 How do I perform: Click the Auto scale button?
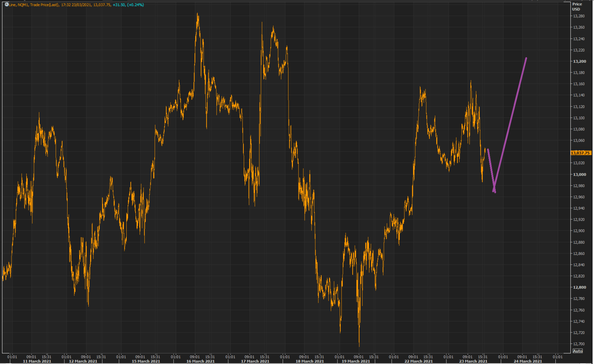[578, 351]
